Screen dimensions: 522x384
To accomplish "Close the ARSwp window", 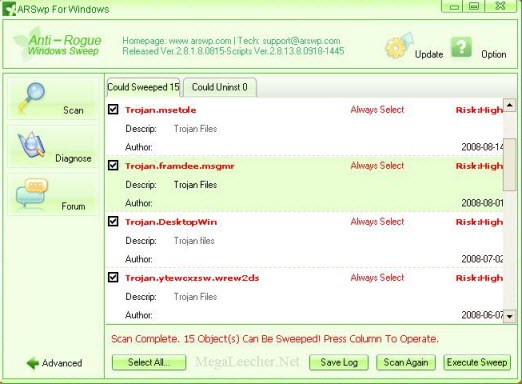I will click(500, 6).
